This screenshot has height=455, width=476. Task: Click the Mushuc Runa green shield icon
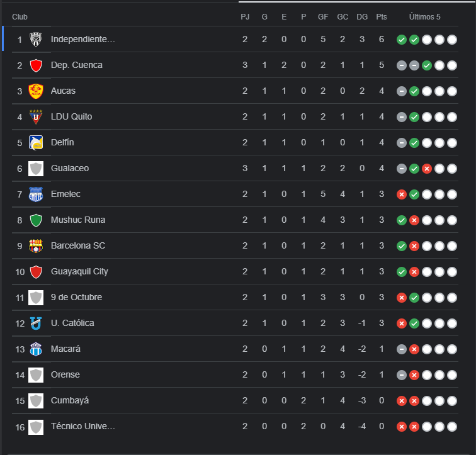[36, 220]
